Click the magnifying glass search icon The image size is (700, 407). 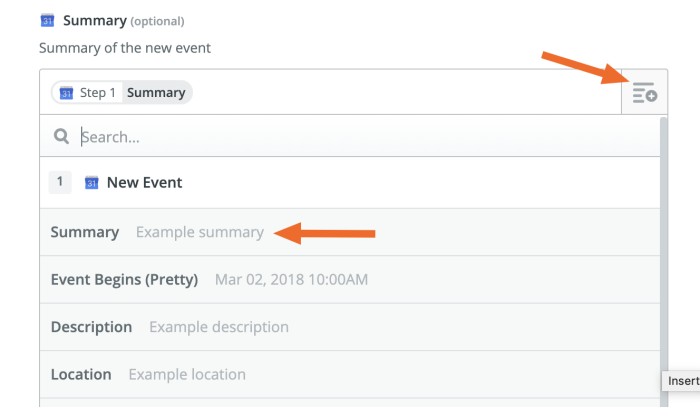(x=62, y=136)
